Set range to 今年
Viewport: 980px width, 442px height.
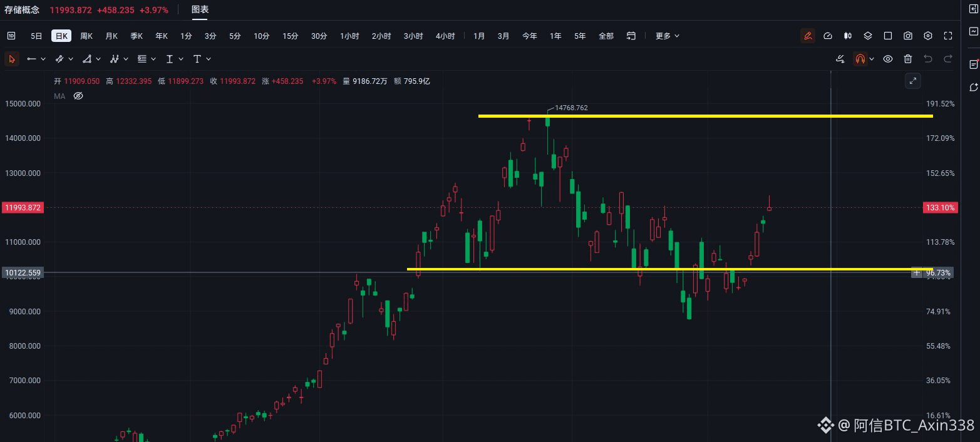(x=530, y=36)
